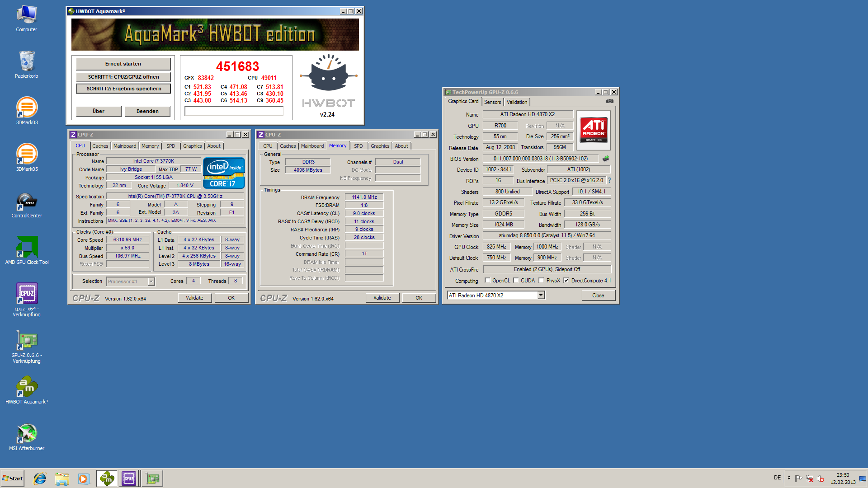Toggle the CUDA checkbox
The width and height of the screenshot is (868, 488).
[516, 281]
